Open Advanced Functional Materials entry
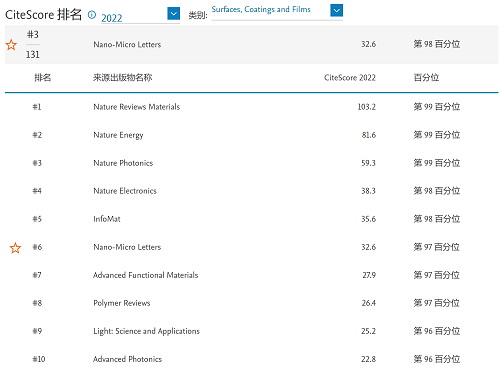 [x=146, y=275]
